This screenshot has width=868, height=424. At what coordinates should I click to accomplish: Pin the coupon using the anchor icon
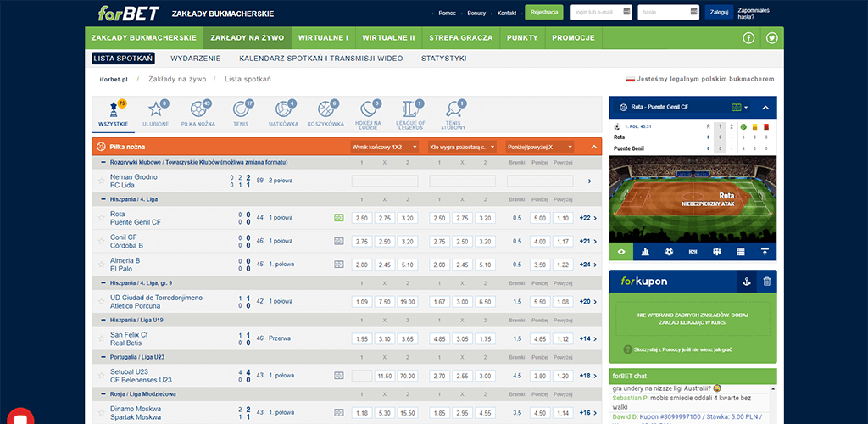coord(746,282)
